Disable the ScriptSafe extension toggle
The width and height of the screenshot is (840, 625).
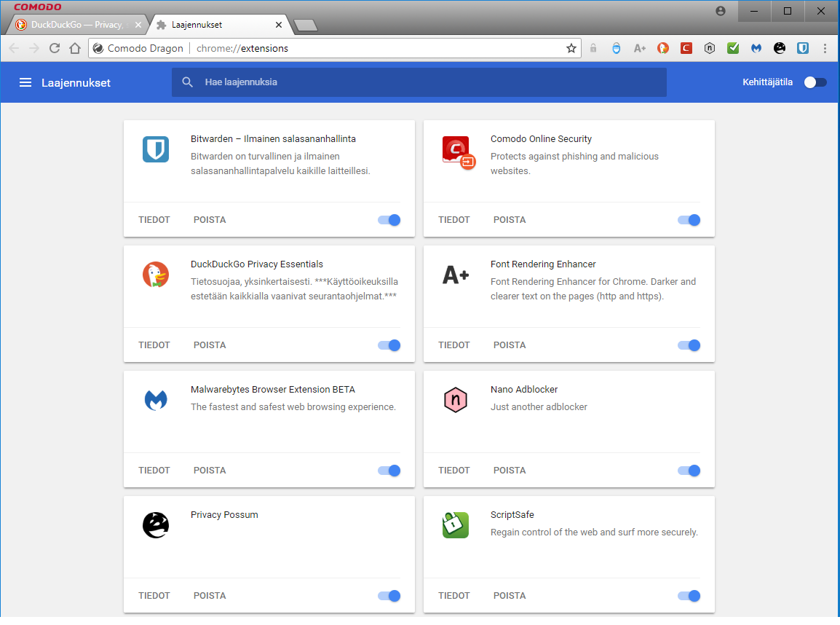689,596
